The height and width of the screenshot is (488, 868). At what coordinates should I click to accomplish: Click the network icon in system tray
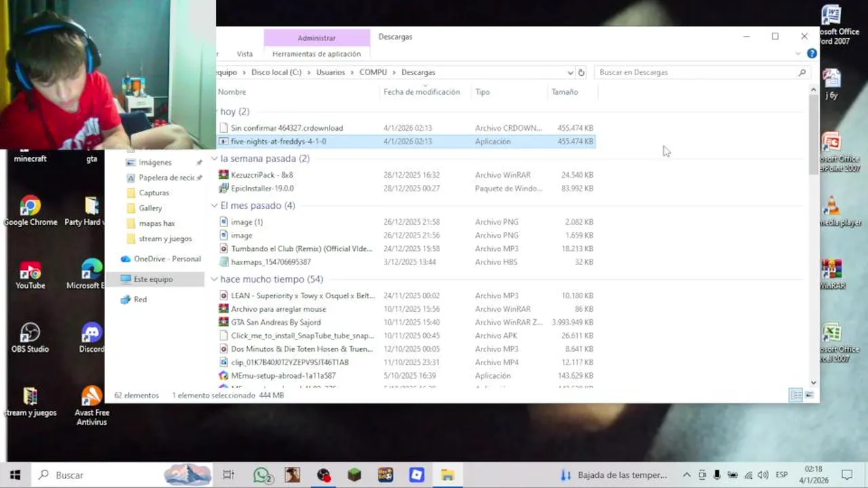748,475
